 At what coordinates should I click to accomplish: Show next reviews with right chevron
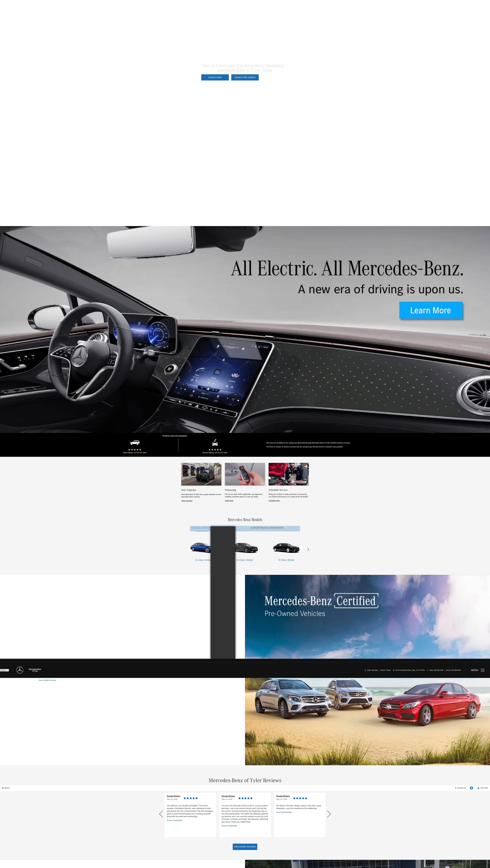pyautogui.click(x=329, y=814)
